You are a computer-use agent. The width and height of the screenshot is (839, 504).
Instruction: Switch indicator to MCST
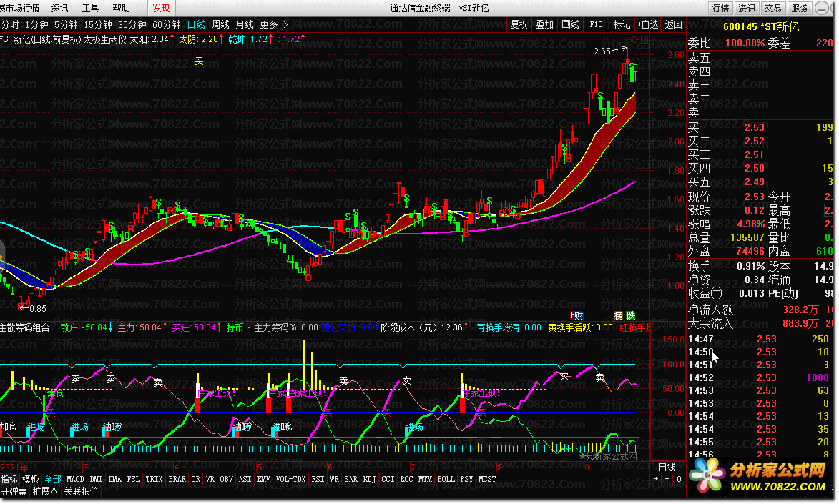[487, 479]
